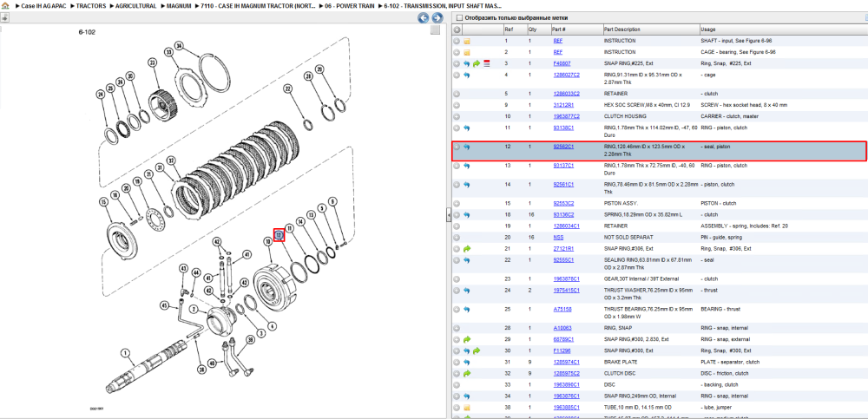This screenshot has height=419, width=868.
Task: Open part number link A75158
Action: [562, 310]
